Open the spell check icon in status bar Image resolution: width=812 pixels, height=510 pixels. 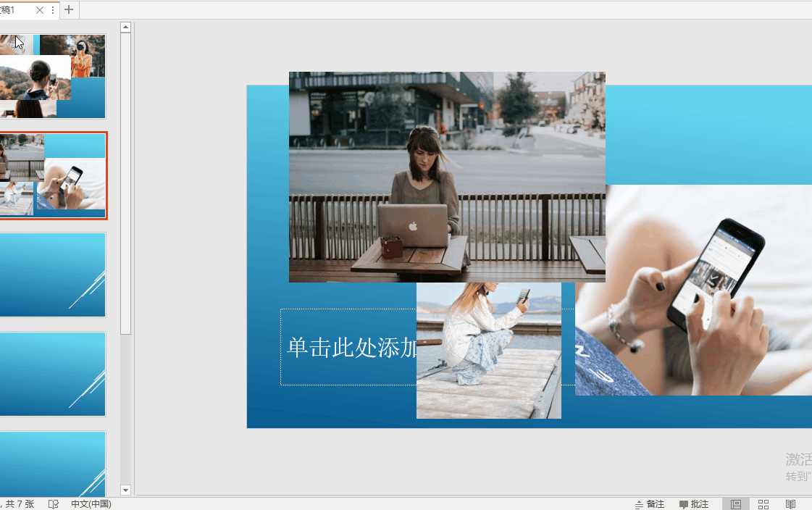(x=54, y=503)
